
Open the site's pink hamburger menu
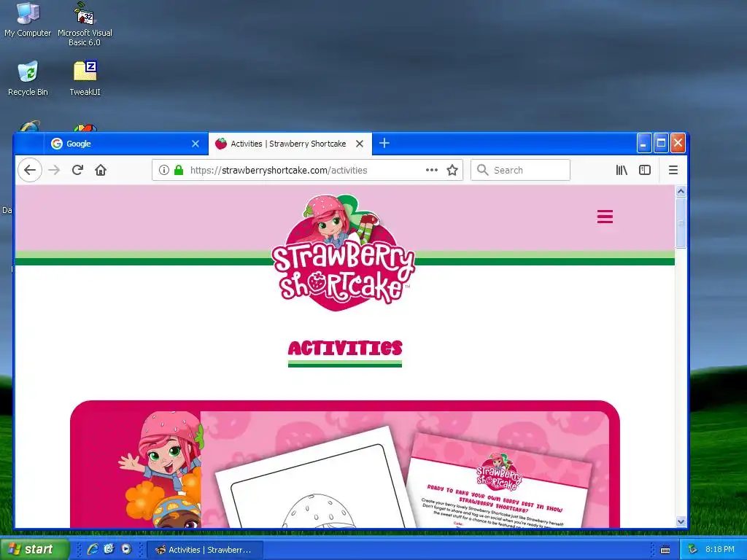(605, 216)
